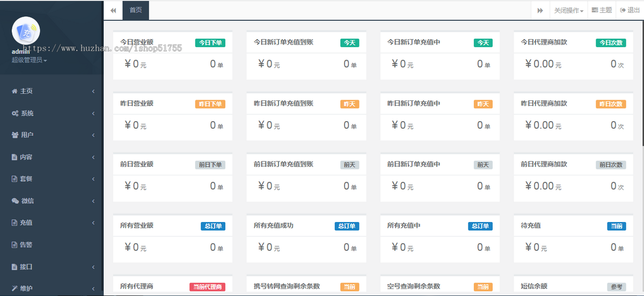Click the users icon beside 用户
Viewport: 644px width, 296px height.
click(x=15, y=135)
